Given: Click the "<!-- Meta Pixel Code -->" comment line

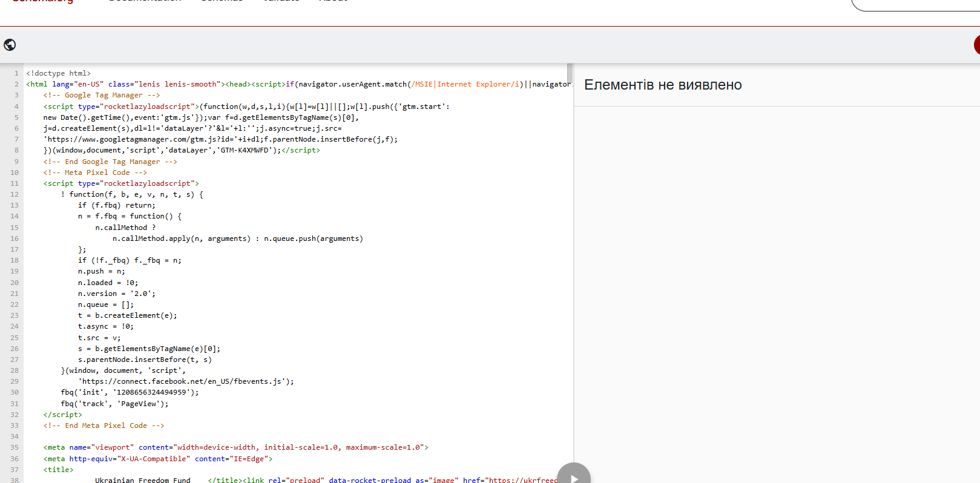Looking at the screenshot, I should click(x=95, y=172).
